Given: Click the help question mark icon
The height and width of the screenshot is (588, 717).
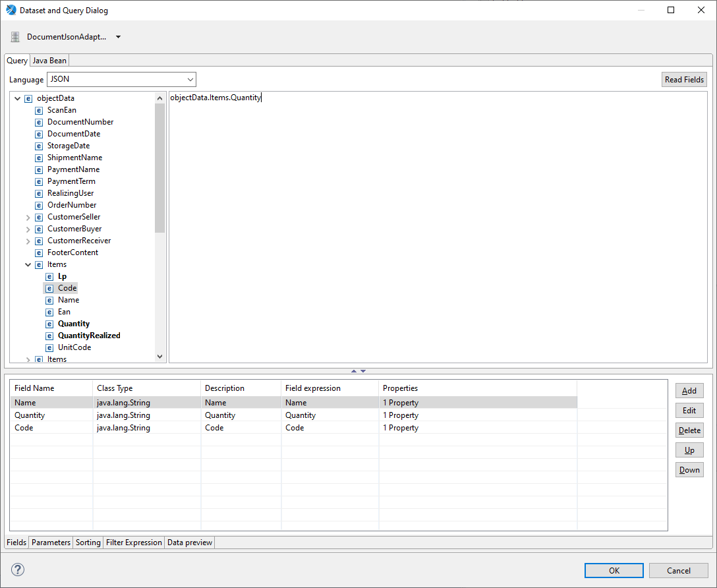Looking at the screenshot, I should (x=18, y=570).
